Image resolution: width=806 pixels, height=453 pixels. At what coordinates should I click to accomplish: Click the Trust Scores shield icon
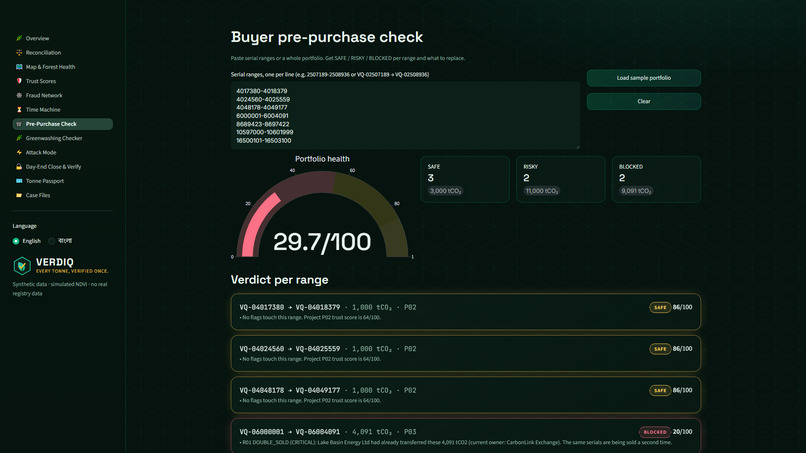pos(19,81)
